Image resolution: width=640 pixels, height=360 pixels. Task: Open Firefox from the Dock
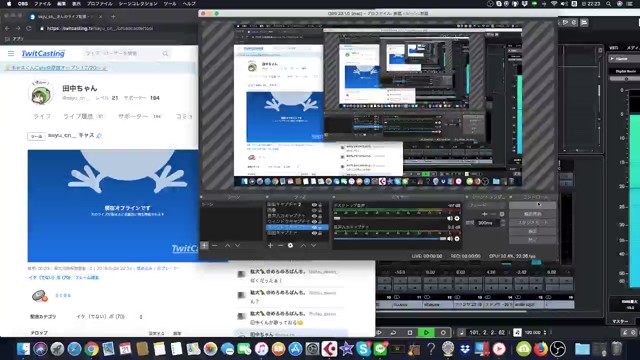tap(541, 349)
